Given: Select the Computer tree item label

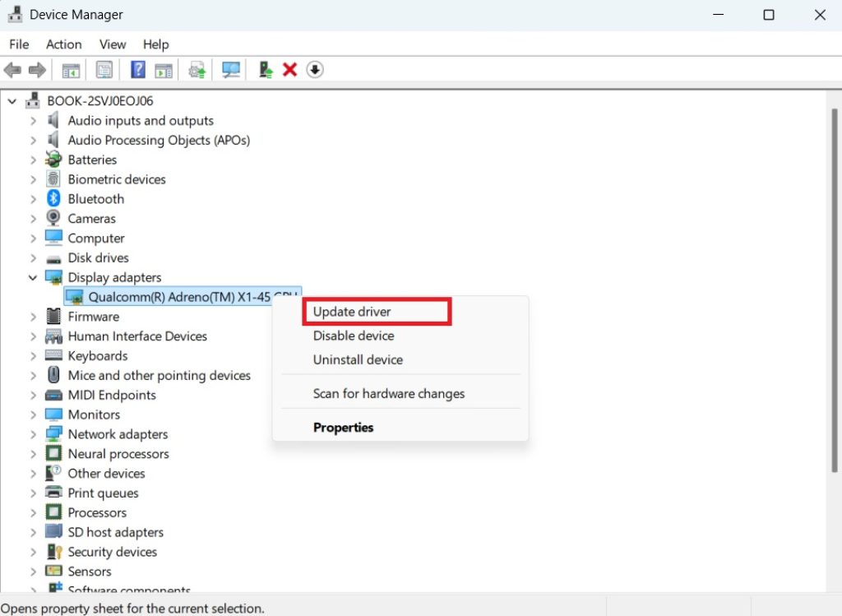Looking at the screenshot, I should pos(96,238).
